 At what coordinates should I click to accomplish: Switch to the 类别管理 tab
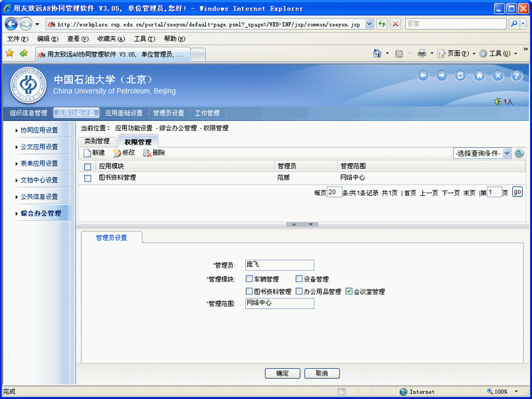(97, 141)
